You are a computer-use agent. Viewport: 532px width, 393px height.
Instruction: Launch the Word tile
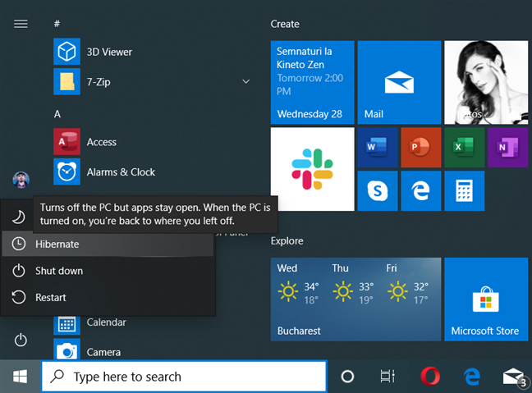pyautogui.click(x=378, y=148)
